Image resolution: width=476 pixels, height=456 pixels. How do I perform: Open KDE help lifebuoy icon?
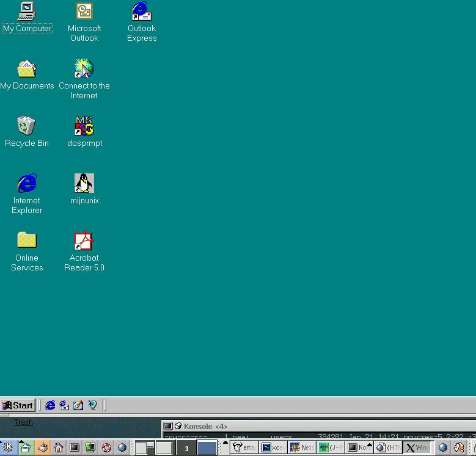click(106, 447)
